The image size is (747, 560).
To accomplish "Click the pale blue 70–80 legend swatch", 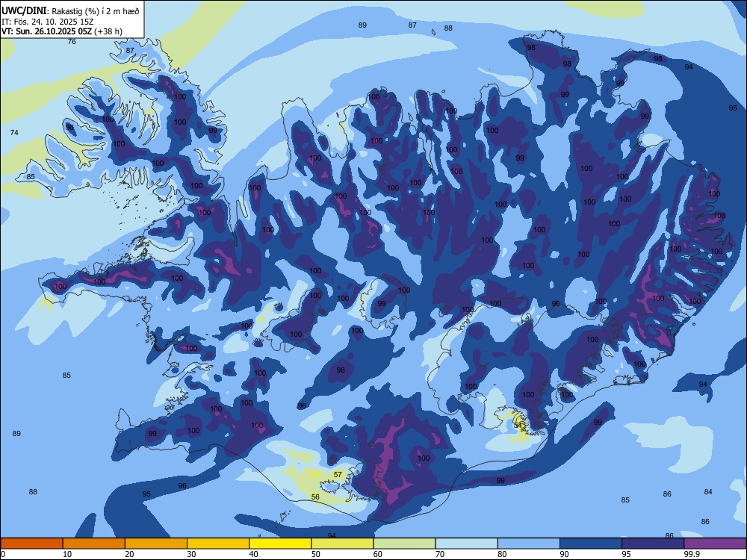I will [x=466, y=544].
